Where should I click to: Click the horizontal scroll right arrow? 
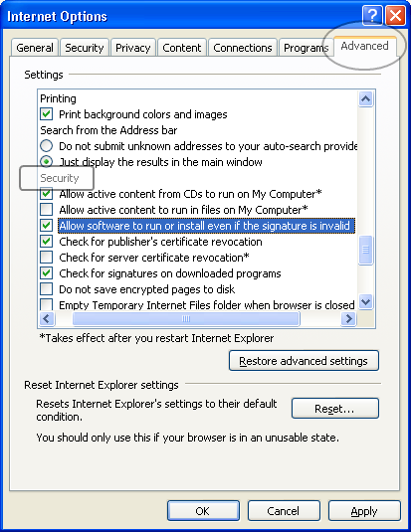tap(348, 318)
